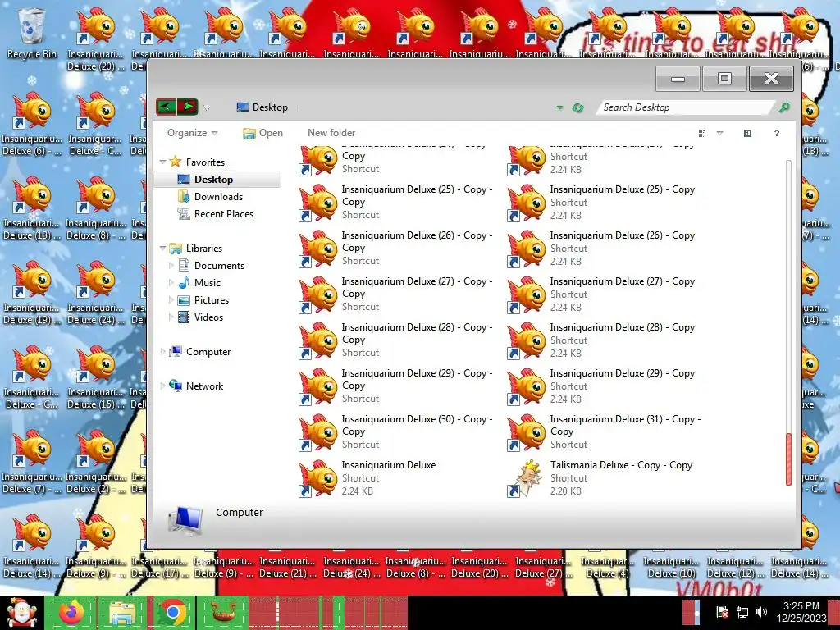This screenshot has height=630, width=840.
Task: Select Insaniquarium Deluxe (26) - Copy 2.24 KB icon
Action: [x=527, y=249]
